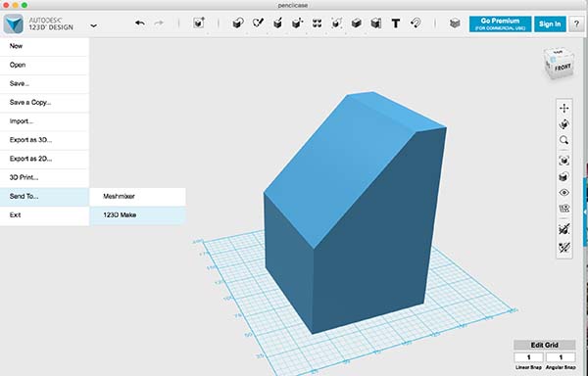Screen dimensions: 588x376
Task: Select the Pan navigation tool
Action: point(564,109)
